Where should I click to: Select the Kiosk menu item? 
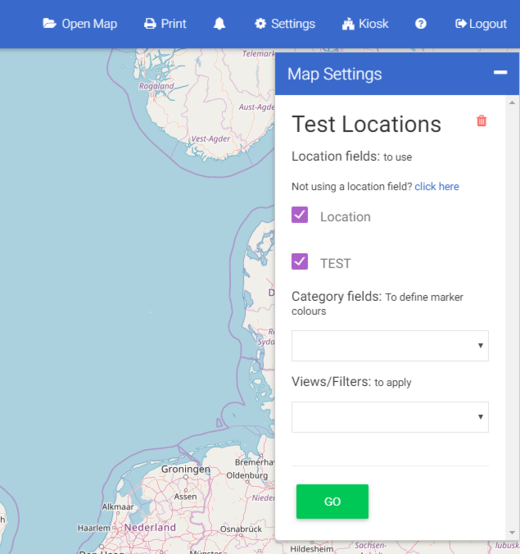click(365, 24)
